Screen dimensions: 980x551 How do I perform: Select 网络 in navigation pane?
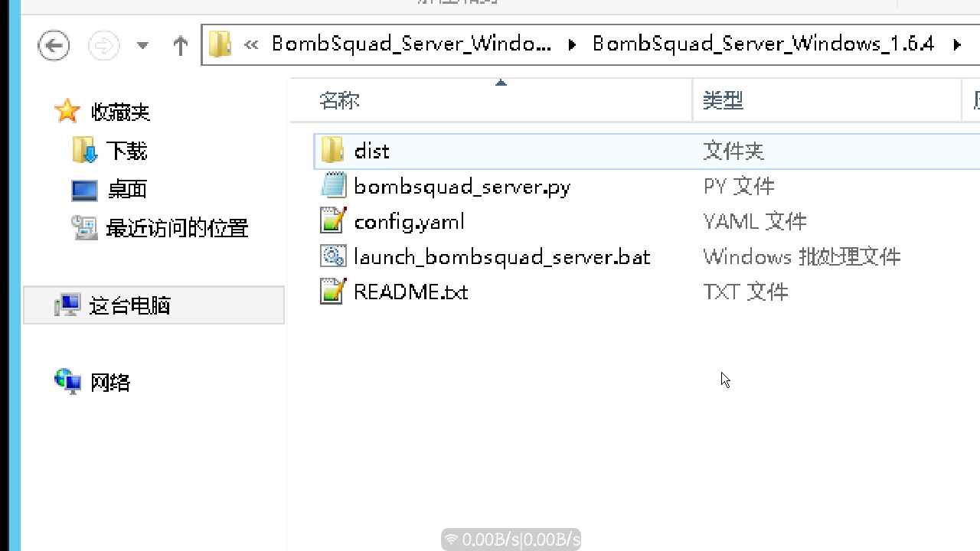pyautogui.click(x=110, y=382)
